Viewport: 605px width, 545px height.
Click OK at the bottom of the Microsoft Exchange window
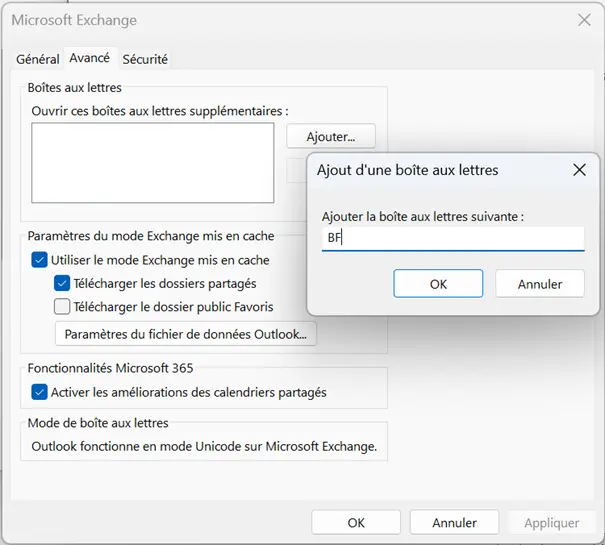click(356, 522)
